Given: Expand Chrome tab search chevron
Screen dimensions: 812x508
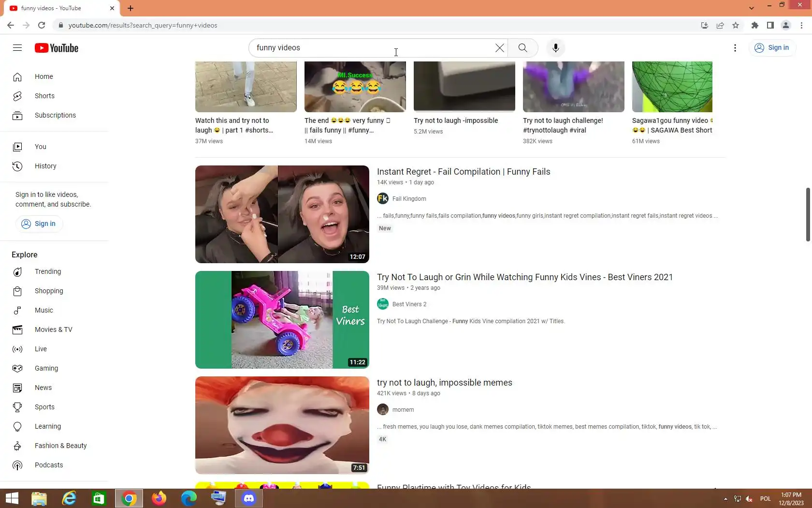Looking at the screenshot, I should 752,8.
